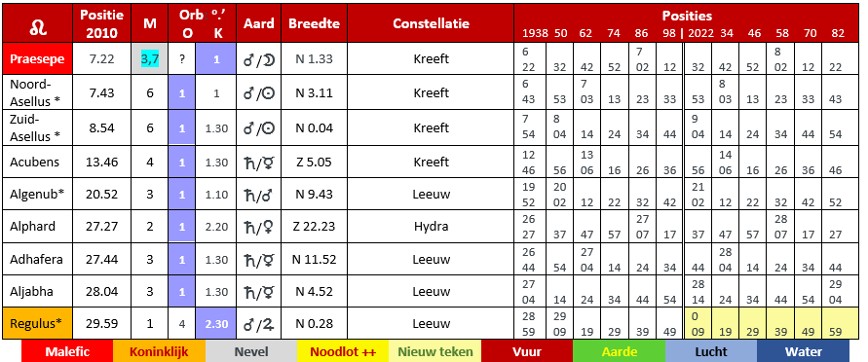Select position value 13.46 for Acubens
The width and height of the screenshot is (868, 362).
[x=102, y=162]
